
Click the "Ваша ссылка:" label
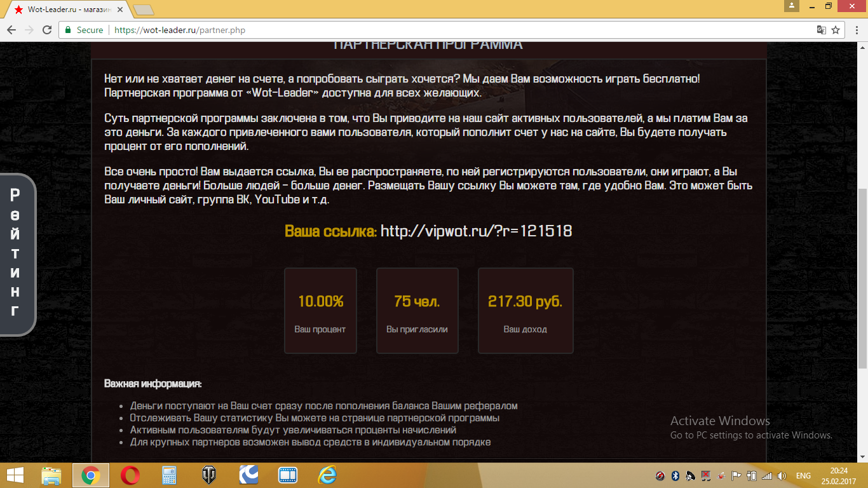[330, 231]
